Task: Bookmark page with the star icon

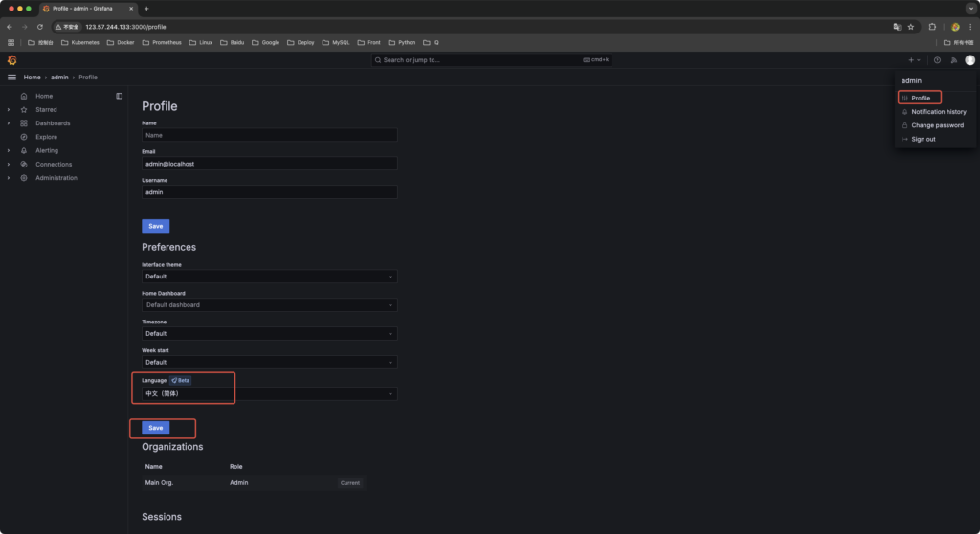Action: pyautogui.click(x=910, y=27)
